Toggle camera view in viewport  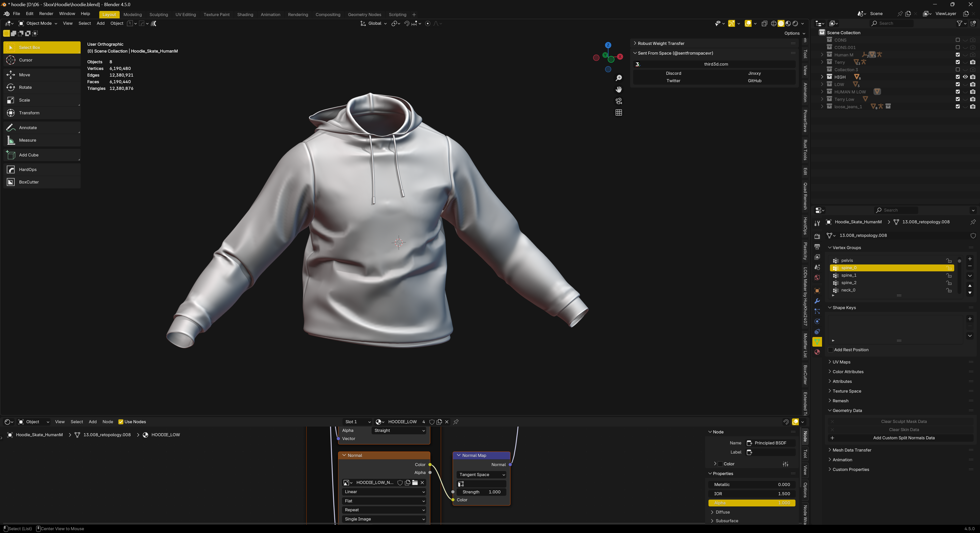[619, 101]
